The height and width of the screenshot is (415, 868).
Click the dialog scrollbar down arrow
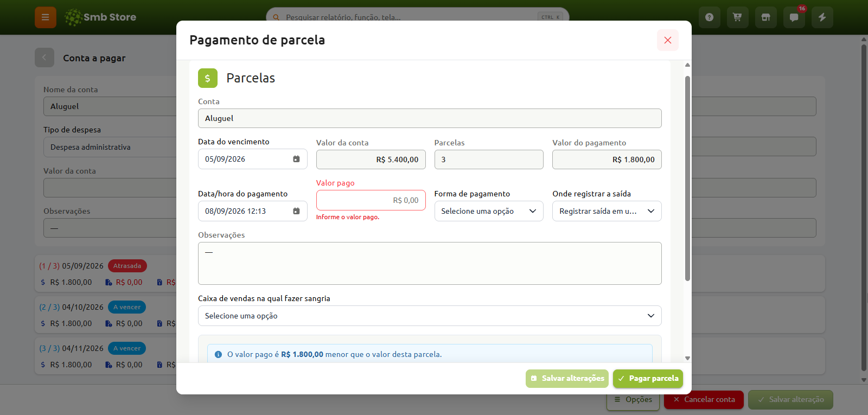point(687,358)
